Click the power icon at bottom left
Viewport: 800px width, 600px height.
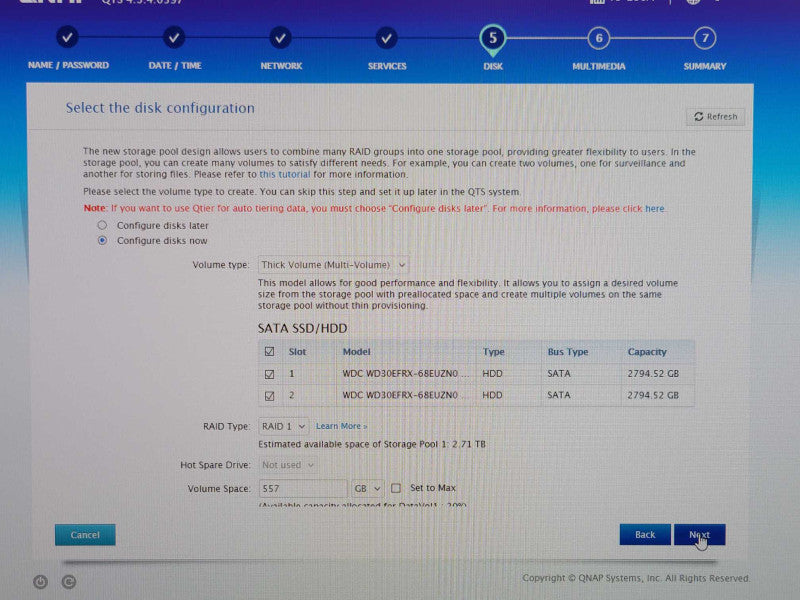40,582
